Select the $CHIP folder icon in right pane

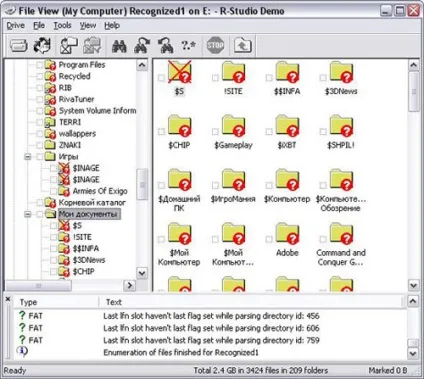pyautogui.click(x=180, y=126)
